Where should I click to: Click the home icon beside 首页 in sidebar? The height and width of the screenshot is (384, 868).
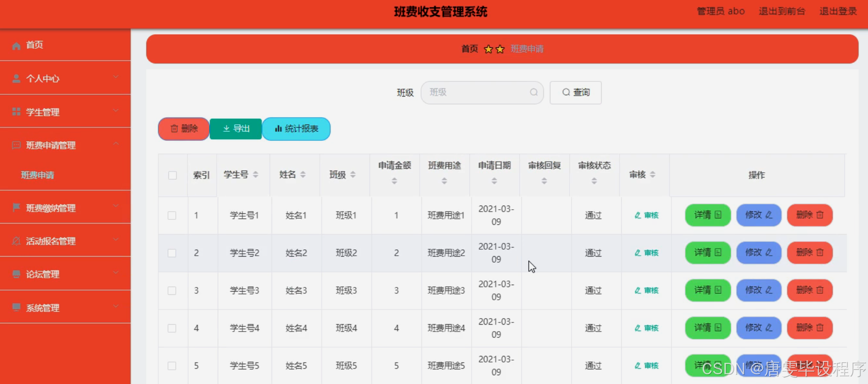tap(16, 46)
